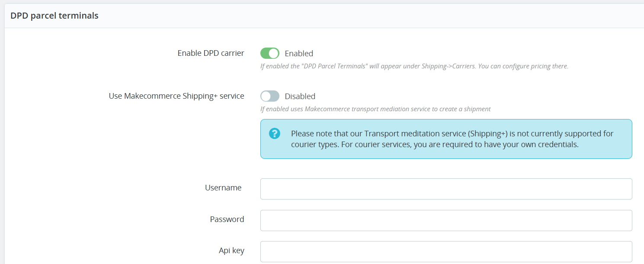Click the hint about transport mediation service
This screenshot has height=264, width=644.
(x=375, y=109)
